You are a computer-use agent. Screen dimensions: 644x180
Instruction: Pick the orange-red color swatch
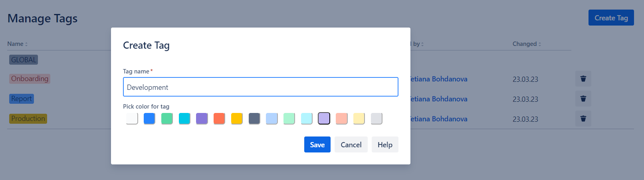[x=219, y=119]
